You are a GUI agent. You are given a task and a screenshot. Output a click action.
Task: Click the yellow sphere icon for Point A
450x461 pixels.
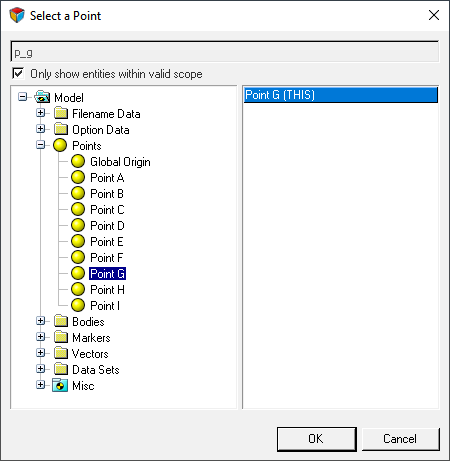click(78, 178)
